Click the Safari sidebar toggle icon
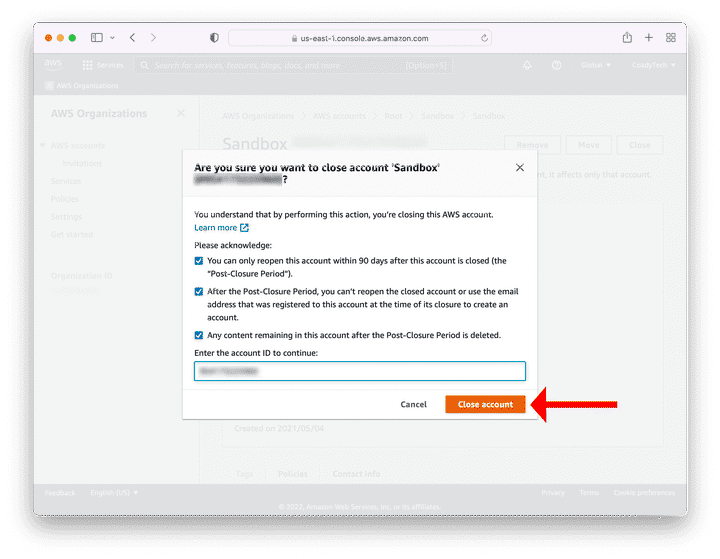Screen dimensions: 720x559 96,38
